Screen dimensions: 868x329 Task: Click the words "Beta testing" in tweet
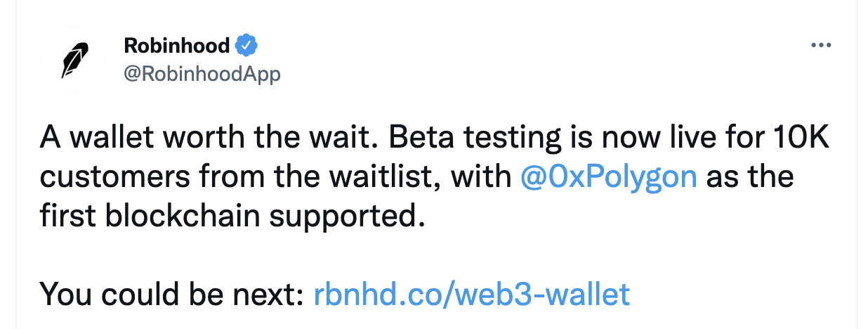475,138
